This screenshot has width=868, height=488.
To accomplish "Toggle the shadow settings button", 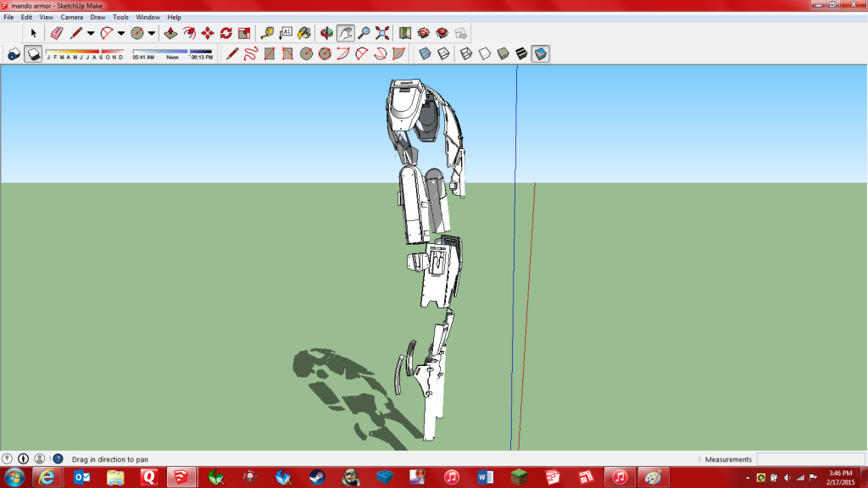I will click(x=14, y=53).
